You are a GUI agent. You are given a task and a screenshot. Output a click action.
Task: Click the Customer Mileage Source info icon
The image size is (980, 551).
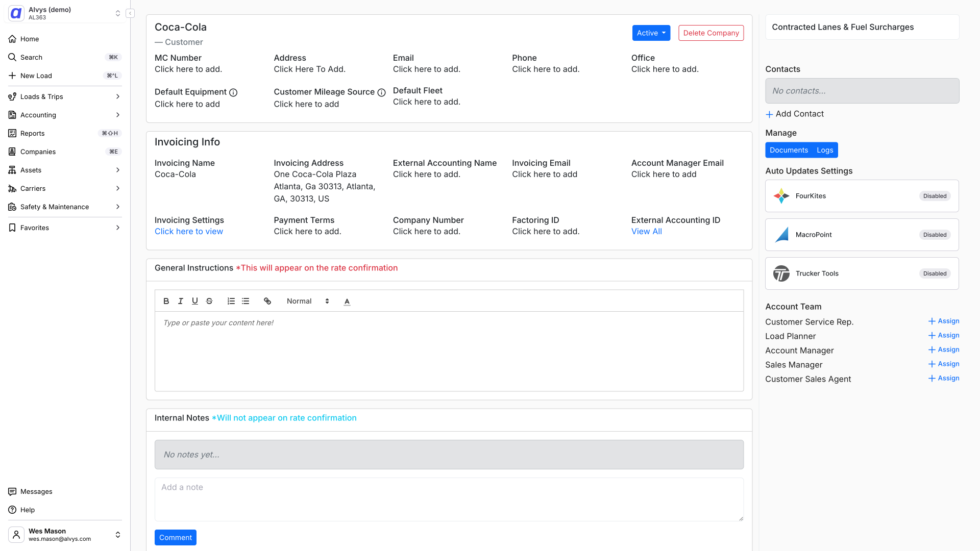pyautogui.click(x=381, y=92)
